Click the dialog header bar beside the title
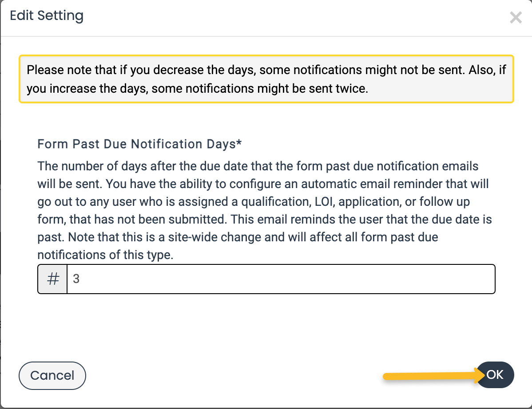532x409 pixels. (295, 18)
